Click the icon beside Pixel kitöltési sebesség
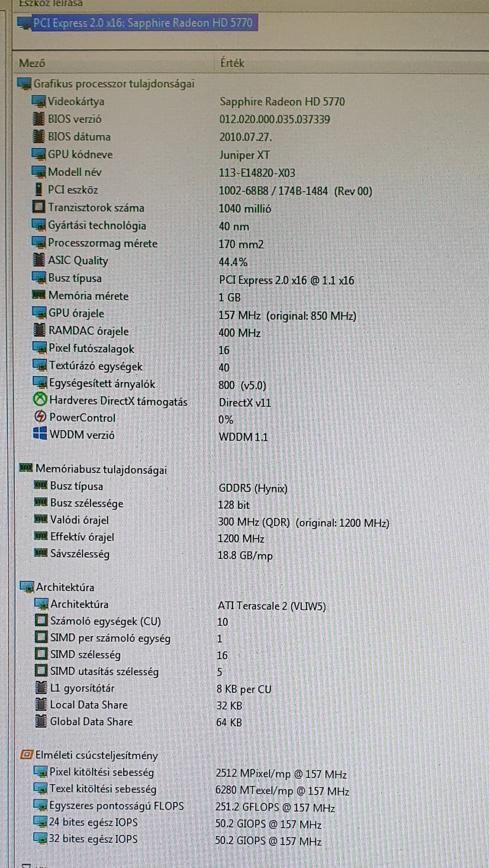 pos(40,772)
